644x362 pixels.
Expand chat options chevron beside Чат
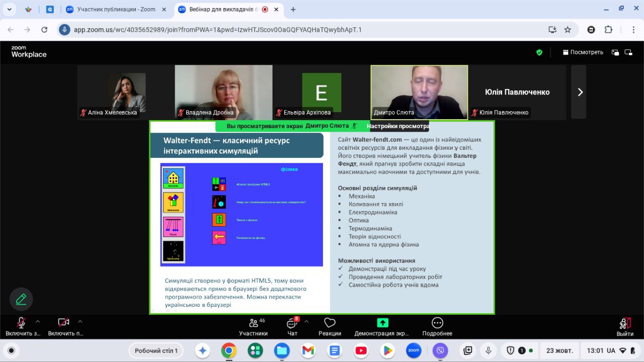click(x=306, y=321)
